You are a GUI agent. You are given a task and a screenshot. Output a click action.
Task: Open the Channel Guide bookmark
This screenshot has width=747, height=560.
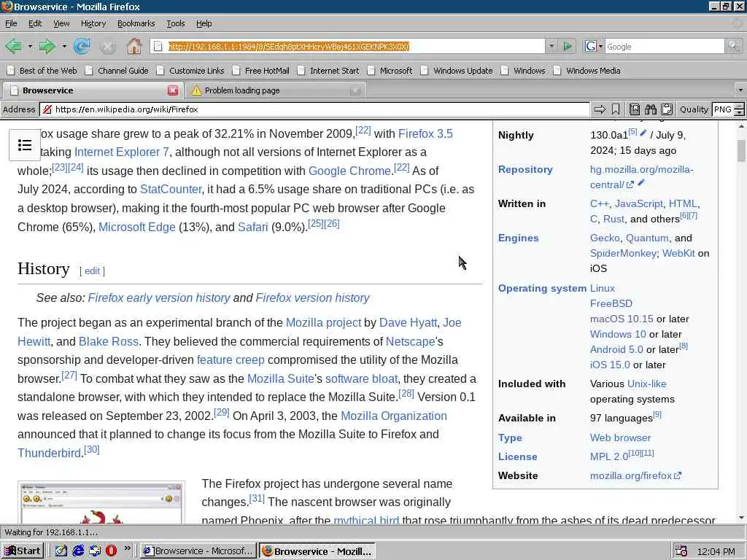coord(117,71)
